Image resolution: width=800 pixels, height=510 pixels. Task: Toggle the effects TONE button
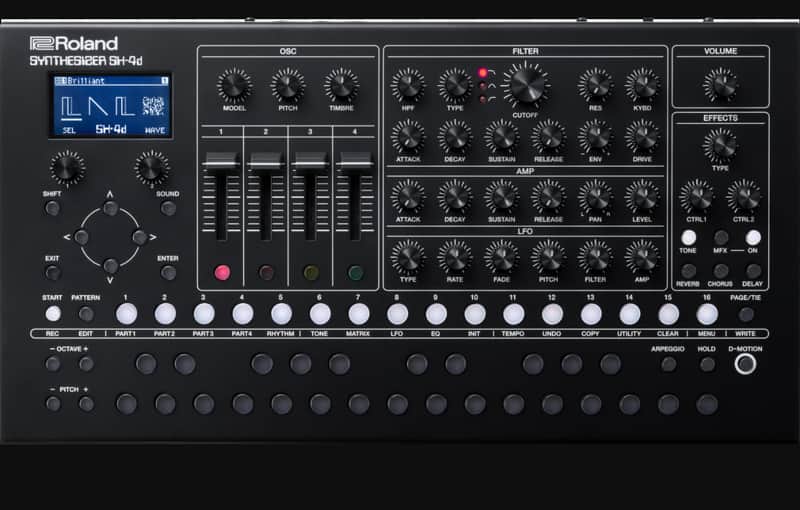click(x=688, y=238)
